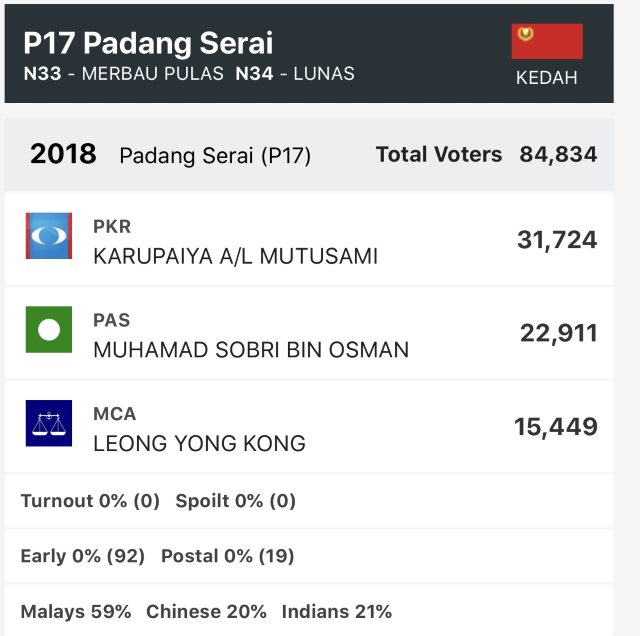Click the PKR vote count 31,724
The width and height of the screenshot is (640, 636).
tap(557, 240)
